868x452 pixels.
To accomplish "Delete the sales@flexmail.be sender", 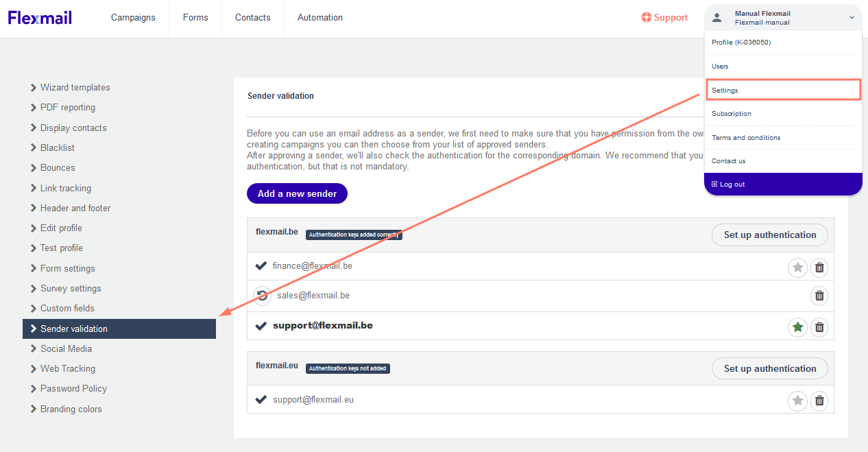I will (819, 296).
